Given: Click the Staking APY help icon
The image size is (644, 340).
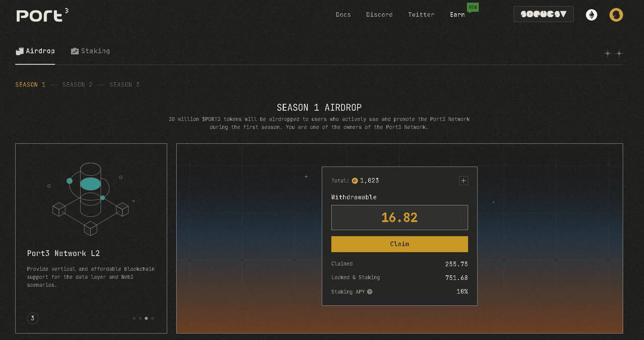Looking at the screenshot, I should click(370, 292).
